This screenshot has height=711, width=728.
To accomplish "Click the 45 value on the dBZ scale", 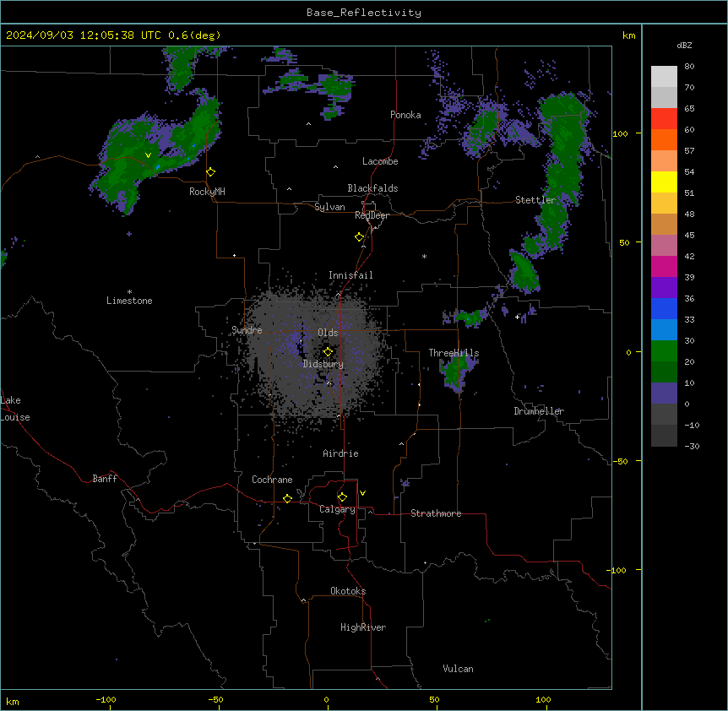I will pyautogui.click(x=689, y=236).
